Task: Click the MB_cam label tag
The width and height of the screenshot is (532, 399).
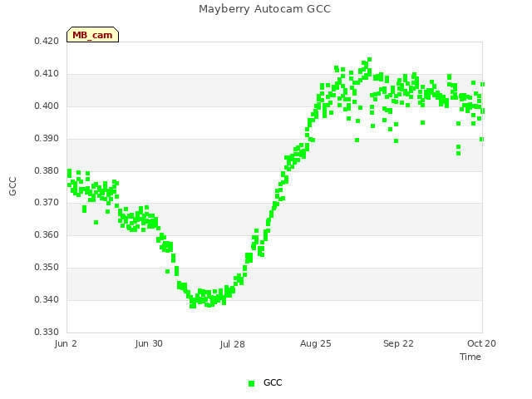Action: [92, 35]
